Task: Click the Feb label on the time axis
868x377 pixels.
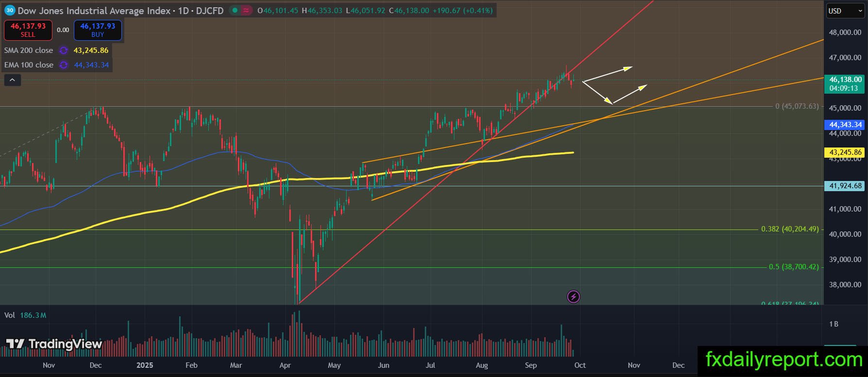Action: [x=192, y=365]
